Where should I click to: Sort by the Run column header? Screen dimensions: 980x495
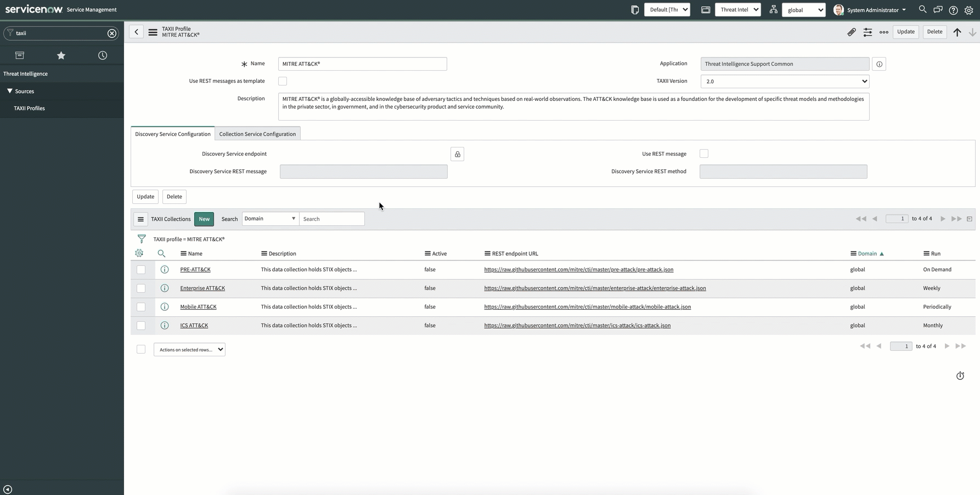point(936,254)
